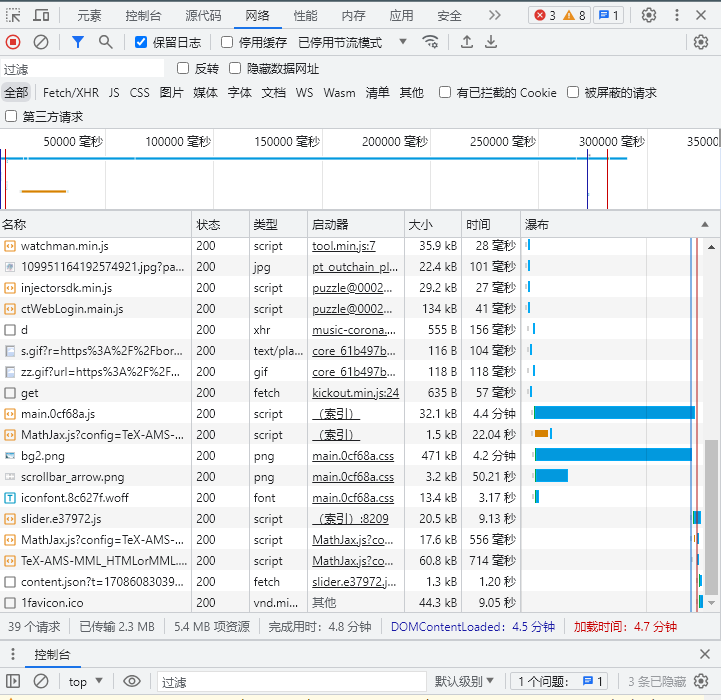Image resolution: width=721 pixels, height=700 pixels.
Task: Toggle the filter funnel icon
Action: click(78, 42)
